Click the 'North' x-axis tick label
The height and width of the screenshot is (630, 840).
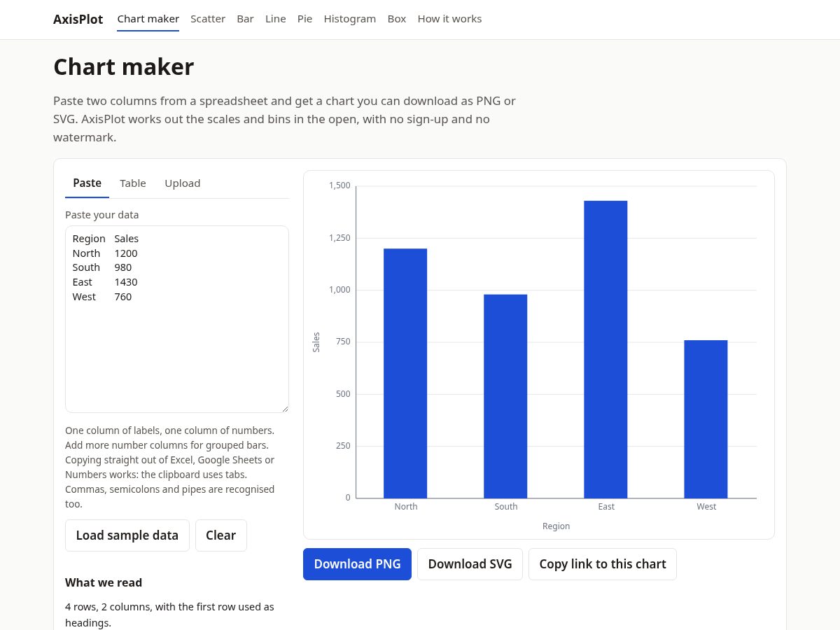pos(406,507)
